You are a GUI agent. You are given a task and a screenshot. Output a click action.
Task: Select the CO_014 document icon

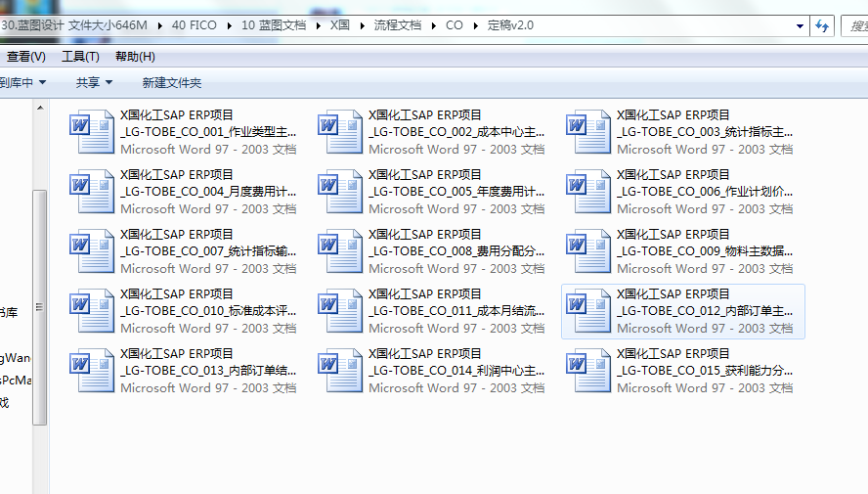340,371
